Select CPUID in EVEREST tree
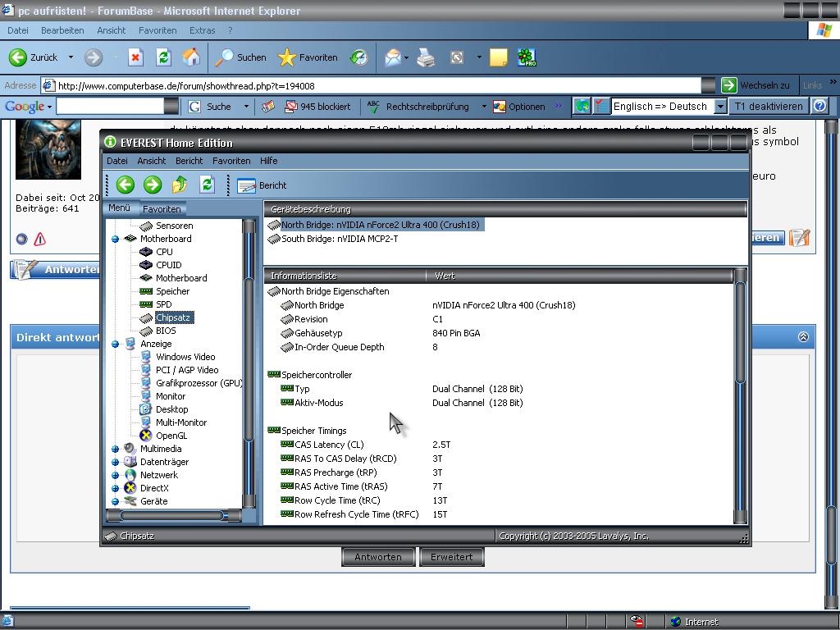This screenshot has width=840, height=630. [x=168, y=265]
